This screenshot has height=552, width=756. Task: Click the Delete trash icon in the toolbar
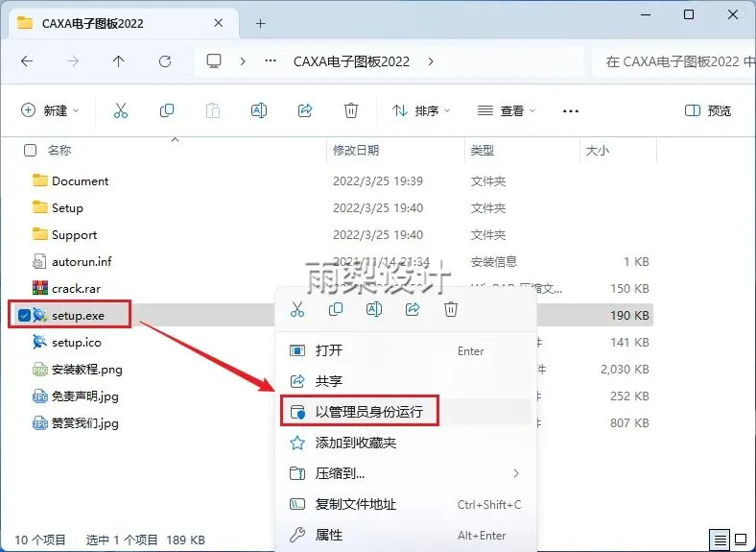click(x=351, y=110)
